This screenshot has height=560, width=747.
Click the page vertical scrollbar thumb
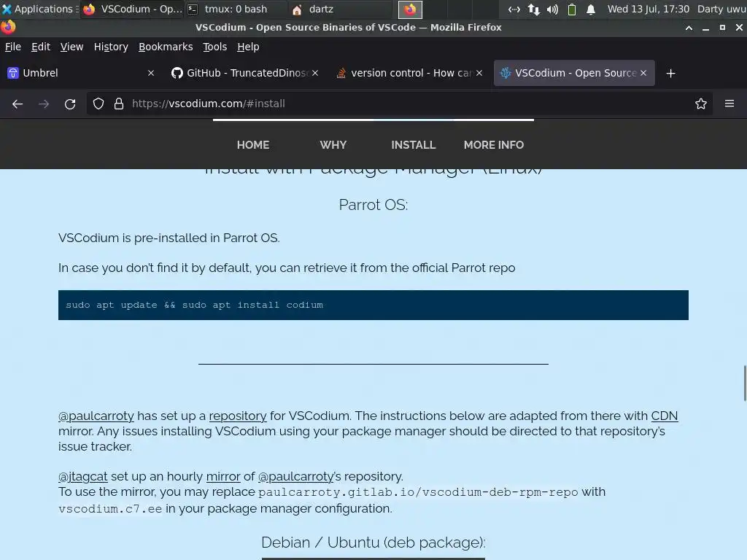click(745, 384)
